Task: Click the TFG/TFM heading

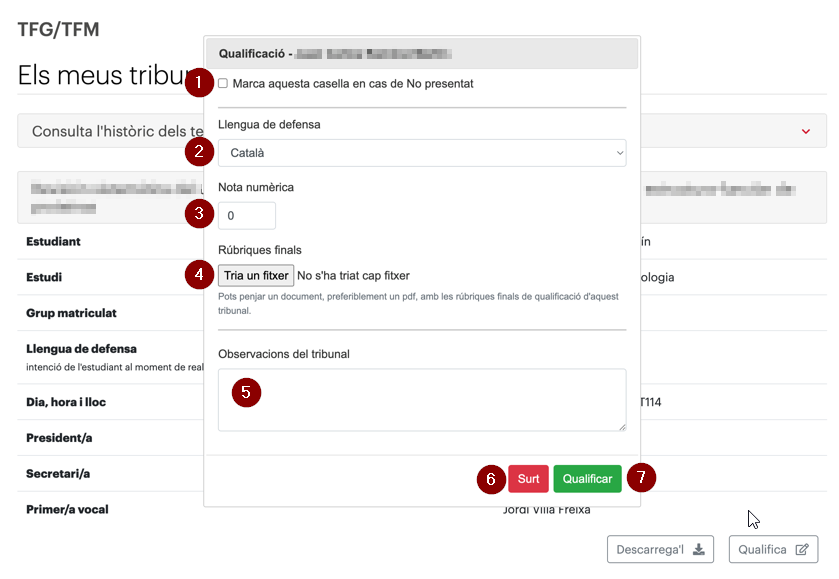Action: pyautogui.click(x=58, y=29)
